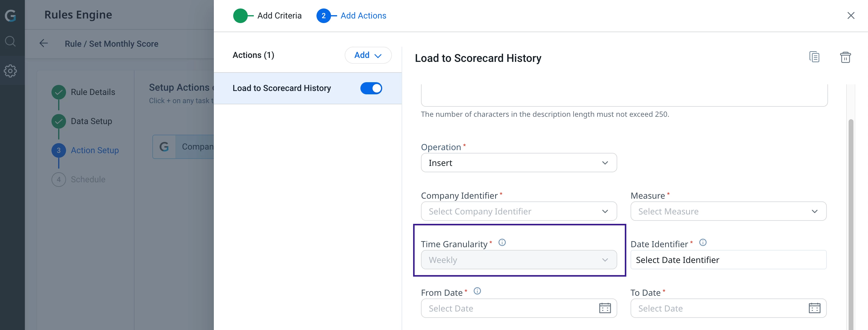This screenshot has width=868, height=330.
Task: Open the From Date calendar picker icon
Action: point(605,308)
